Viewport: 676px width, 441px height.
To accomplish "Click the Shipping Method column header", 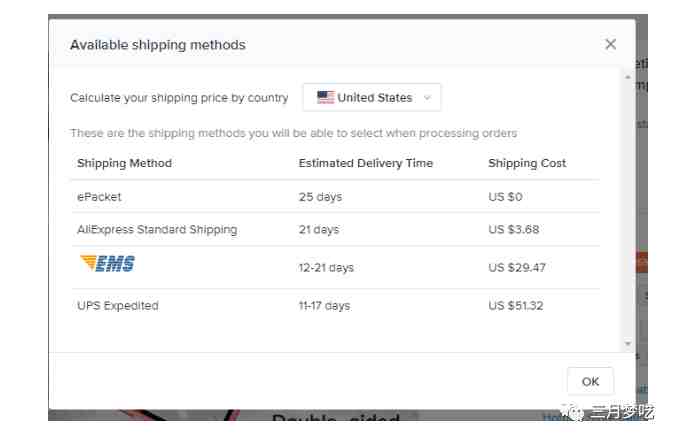I will [x=124, y=163].
